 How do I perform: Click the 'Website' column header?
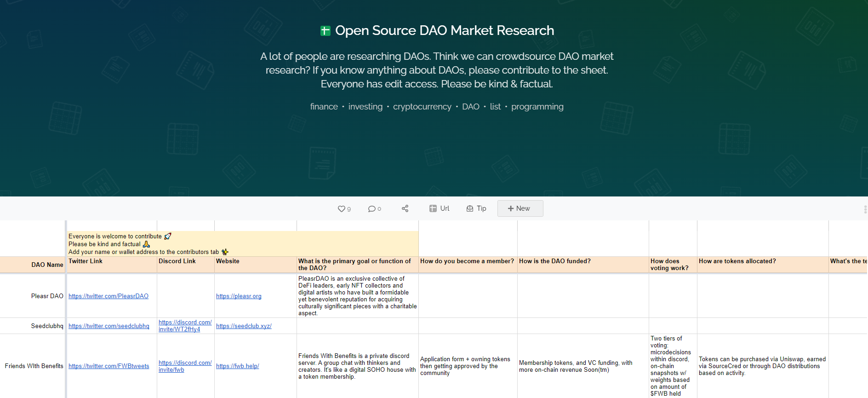tap(256, 265)
